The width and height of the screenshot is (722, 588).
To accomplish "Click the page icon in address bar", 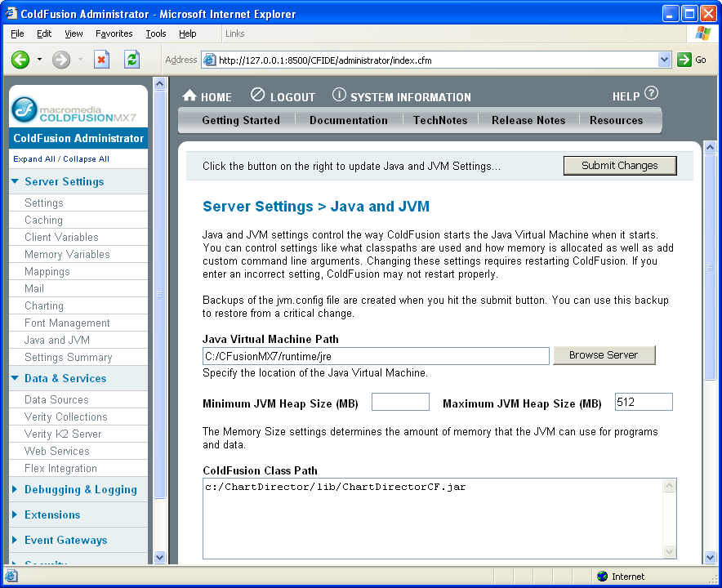I will 210,60.
